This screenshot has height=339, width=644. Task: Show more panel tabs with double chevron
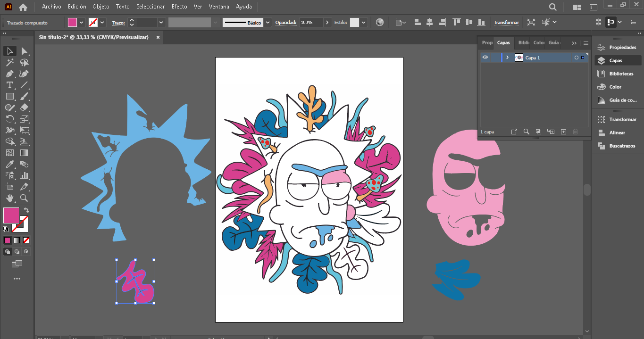(x=574, y=43)
